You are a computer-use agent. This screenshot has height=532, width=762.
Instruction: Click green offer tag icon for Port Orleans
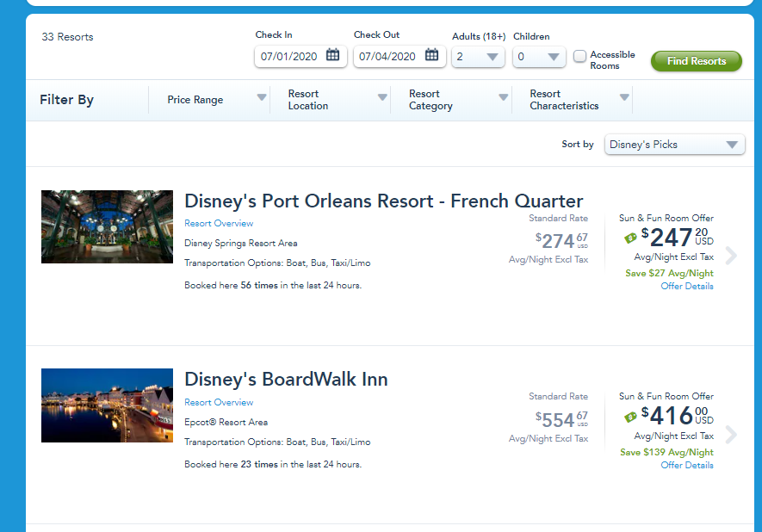tap(630, 238)
